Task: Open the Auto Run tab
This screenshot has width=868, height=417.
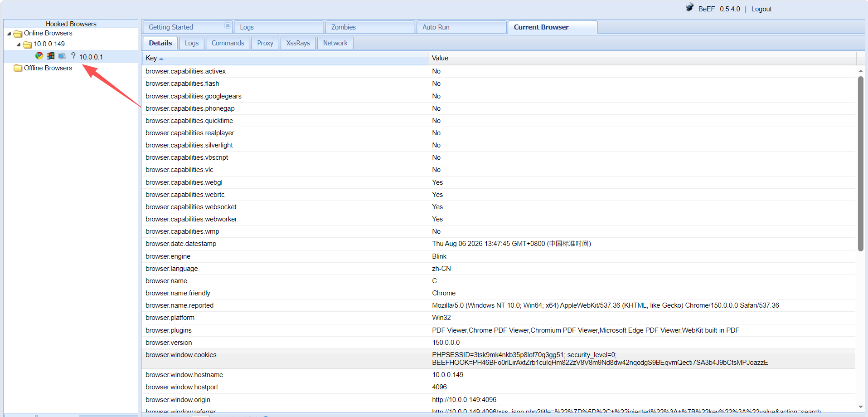Action: (461, 27)
